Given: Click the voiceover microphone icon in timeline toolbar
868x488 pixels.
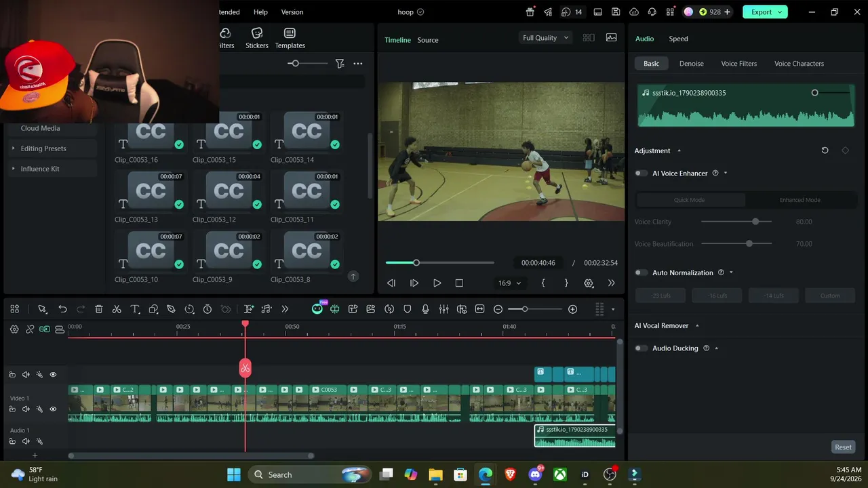Looking at the screenshot, I should click(x=425, y=309).
